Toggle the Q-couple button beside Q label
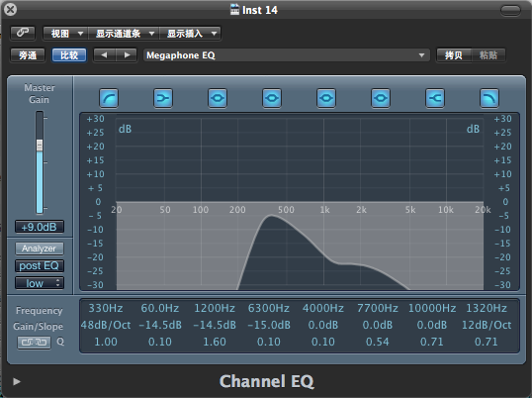 (34, 342)
